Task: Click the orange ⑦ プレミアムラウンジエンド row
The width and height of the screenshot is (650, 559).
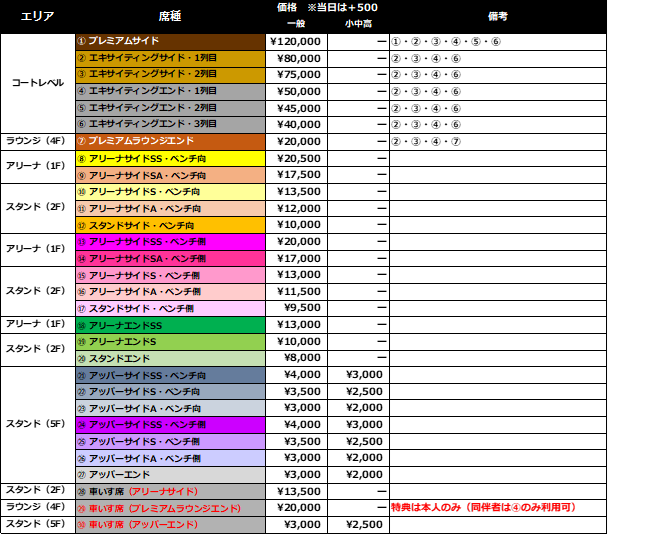Action: coord(170,142)
